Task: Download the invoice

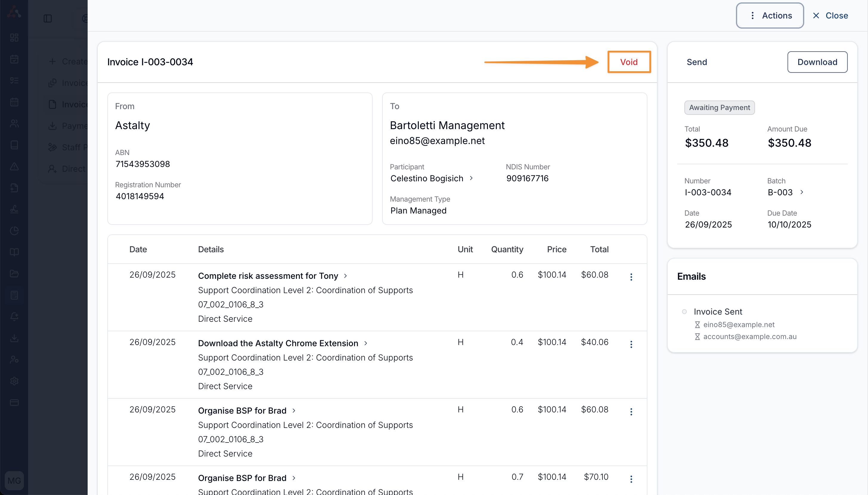Action: 817,62
